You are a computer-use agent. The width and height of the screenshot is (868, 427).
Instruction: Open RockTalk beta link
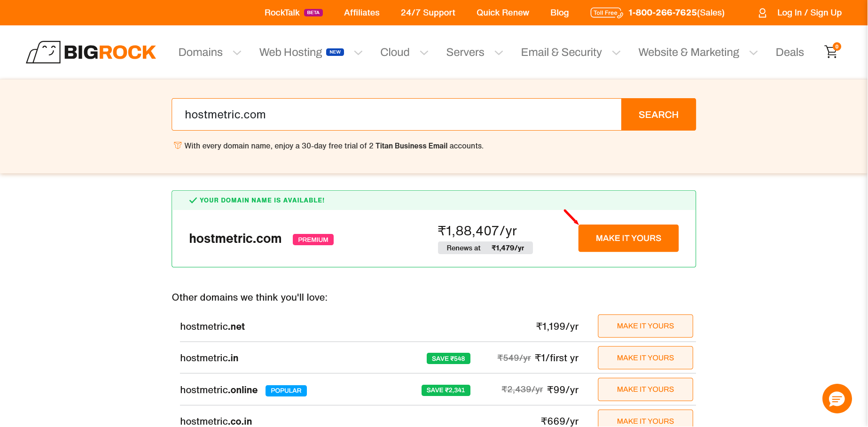point(282,13)
